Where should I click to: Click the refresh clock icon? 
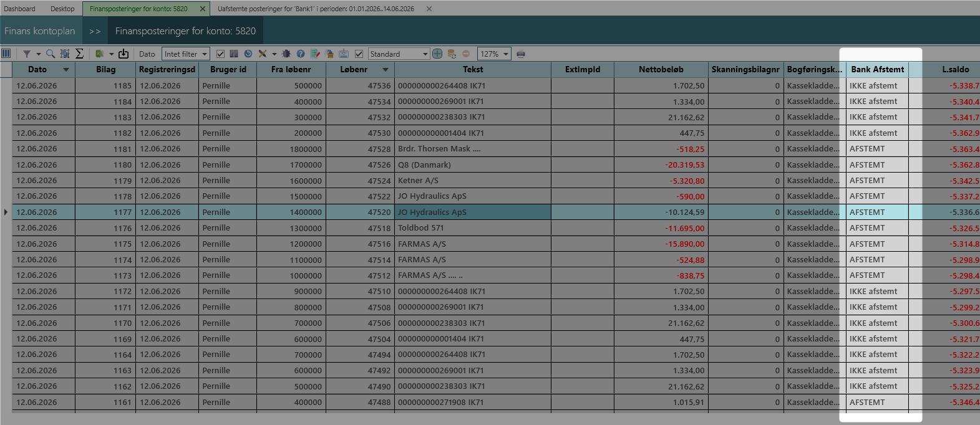tap(248, 54)
